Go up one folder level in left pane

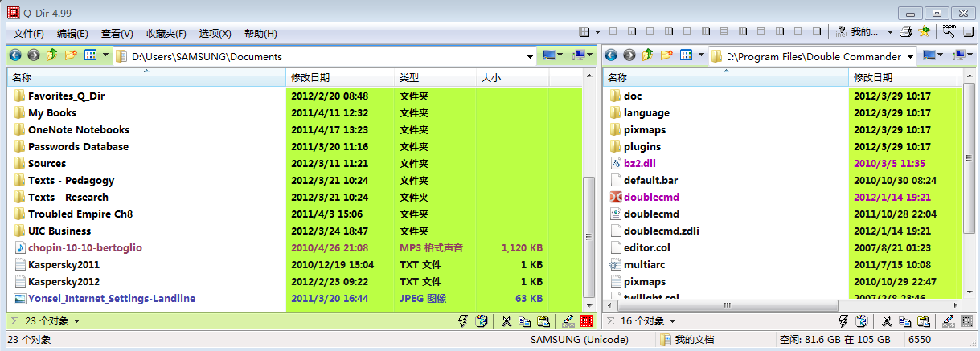click(x=52, y=56)
